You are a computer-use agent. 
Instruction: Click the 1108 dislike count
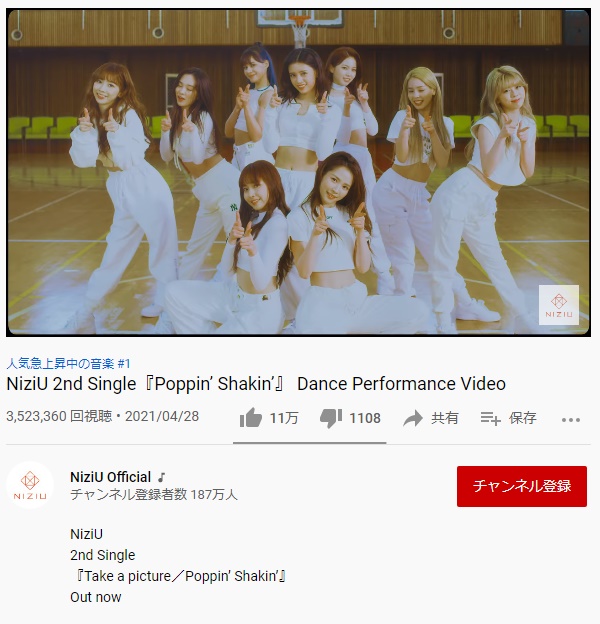[x=365, y=418]
